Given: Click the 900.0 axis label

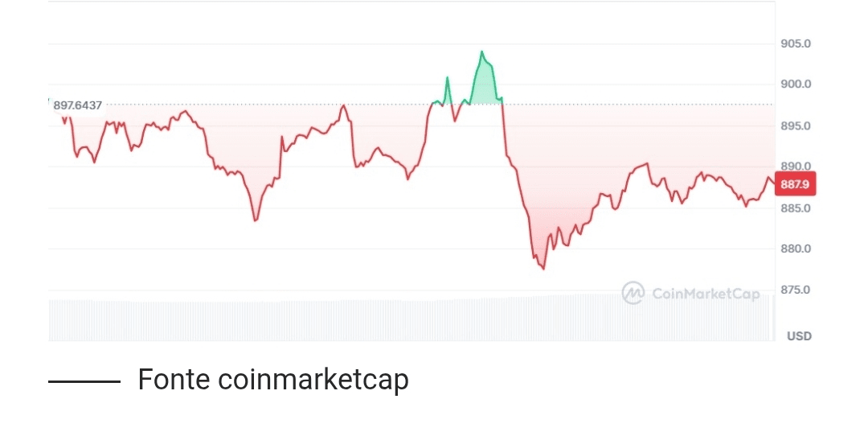Looking at the screenshot, I should (796, 84).
